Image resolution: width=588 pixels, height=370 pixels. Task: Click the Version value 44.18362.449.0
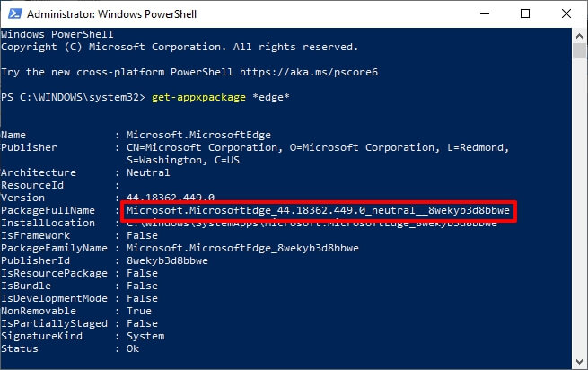pos(171,198)
